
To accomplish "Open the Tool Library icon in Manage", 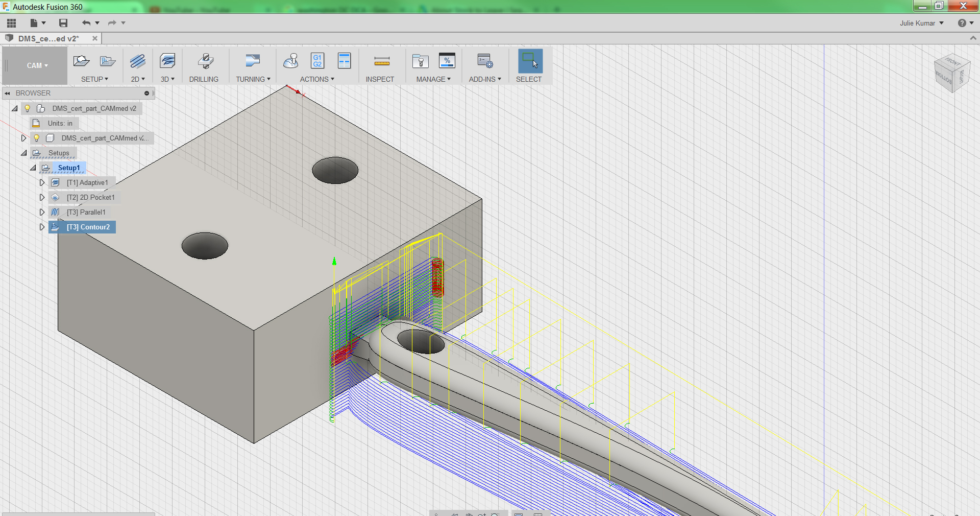I will click(420, 61).
